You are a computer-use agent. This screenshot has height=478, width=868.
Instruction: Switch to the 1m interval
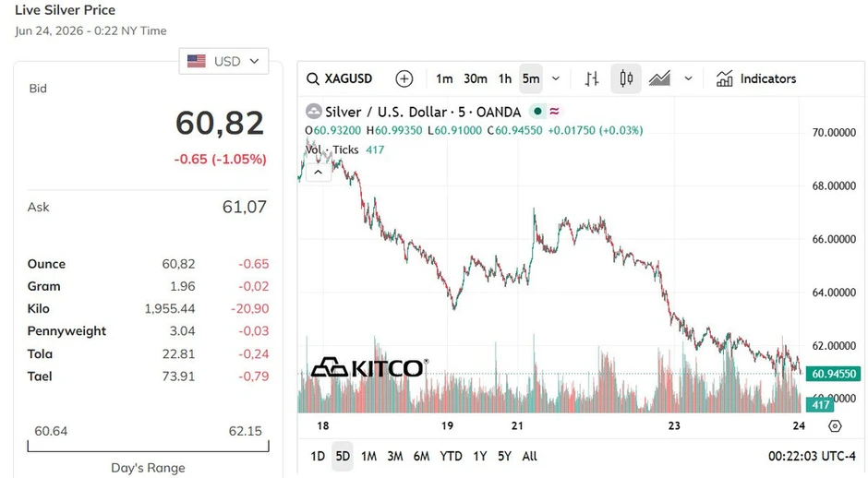(x=444, y=78)
